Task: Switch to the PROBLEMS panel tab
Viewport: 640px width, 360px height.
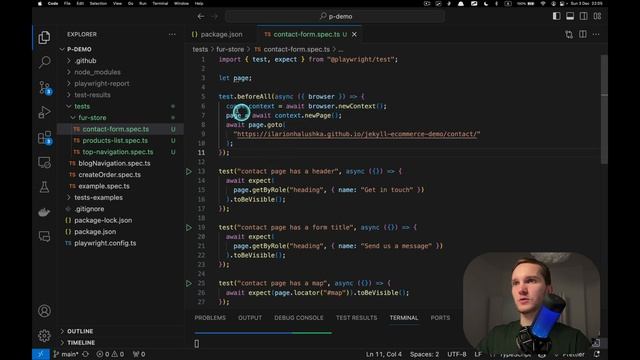Action: 210,318
